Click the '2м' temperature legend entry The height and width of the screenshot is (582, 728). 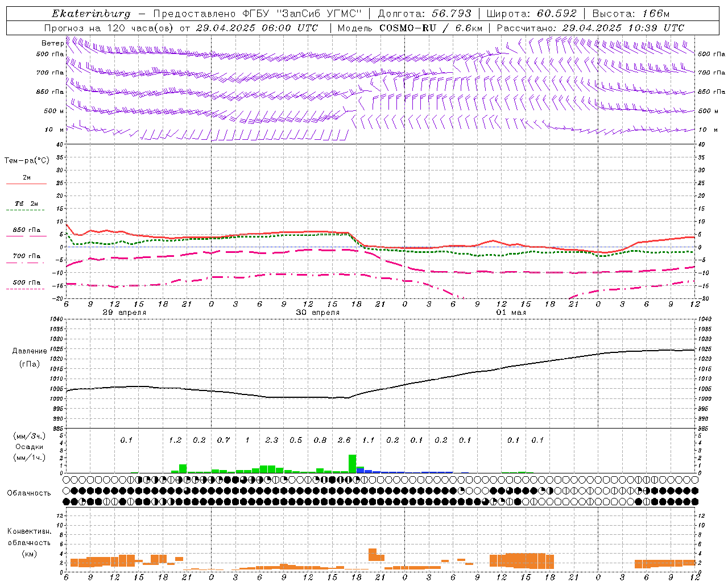tap(26, 178)
